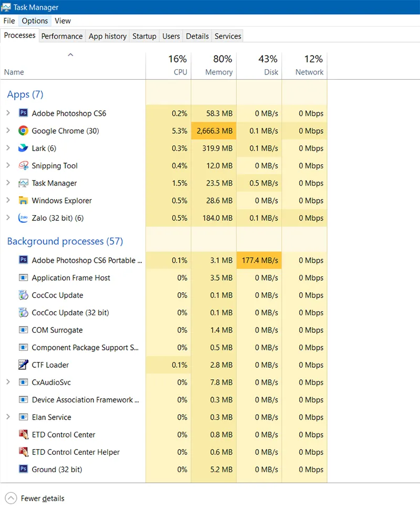The image size is (420, 511).
Task: Click the Component Package Support icon
Action: 23,347
